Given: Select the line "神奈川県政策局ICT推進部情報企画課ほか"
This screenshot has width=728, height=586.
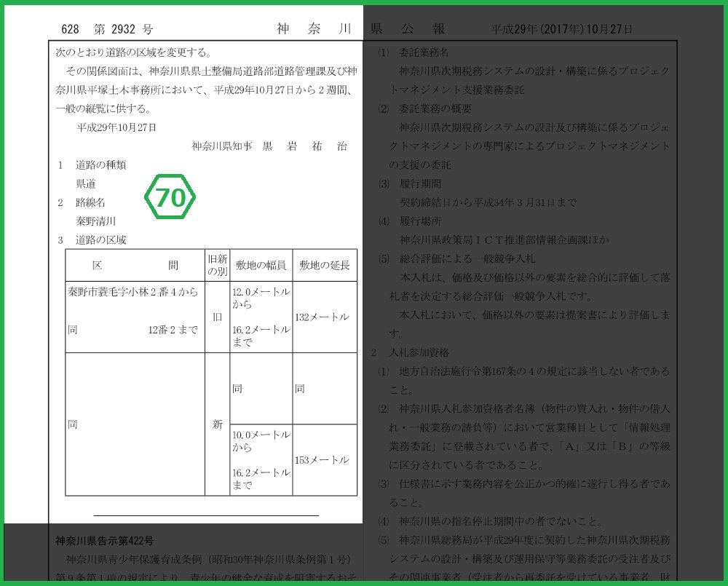Looking at the screenshot, I should click(505, 240).
